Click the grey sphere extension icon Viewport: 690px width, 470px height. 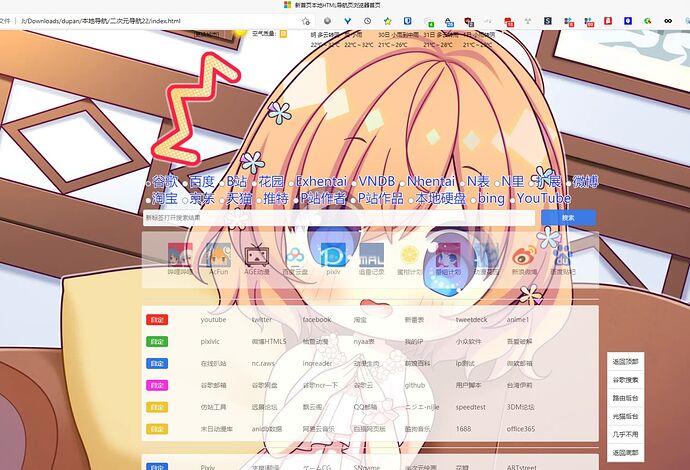point(327,21)
